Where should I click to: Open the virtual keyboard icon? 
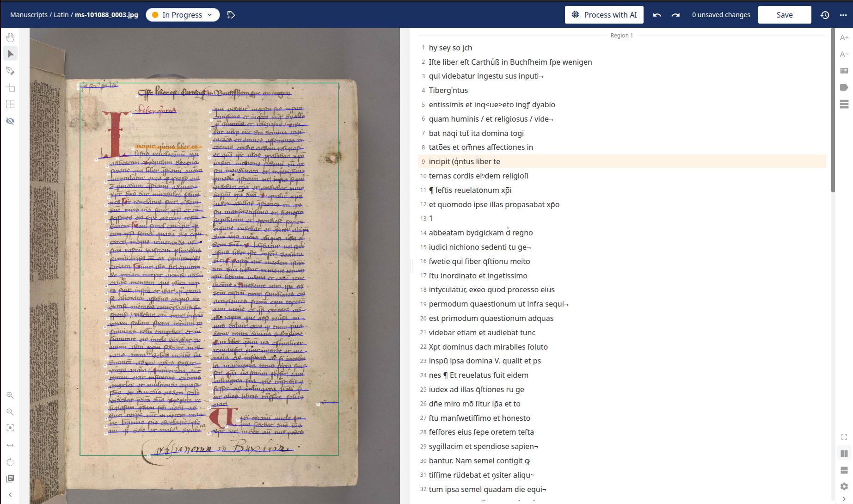[844, 71]
